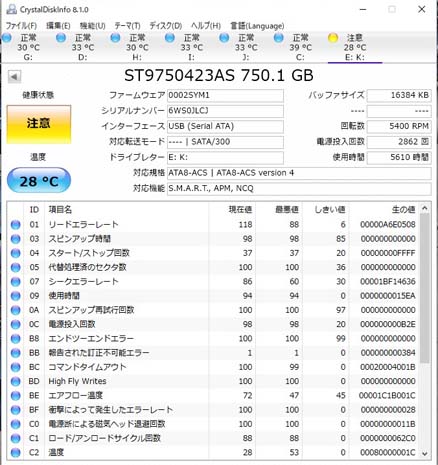Click status orb for attribute BF
438x465 pixels.
(15, 410)
